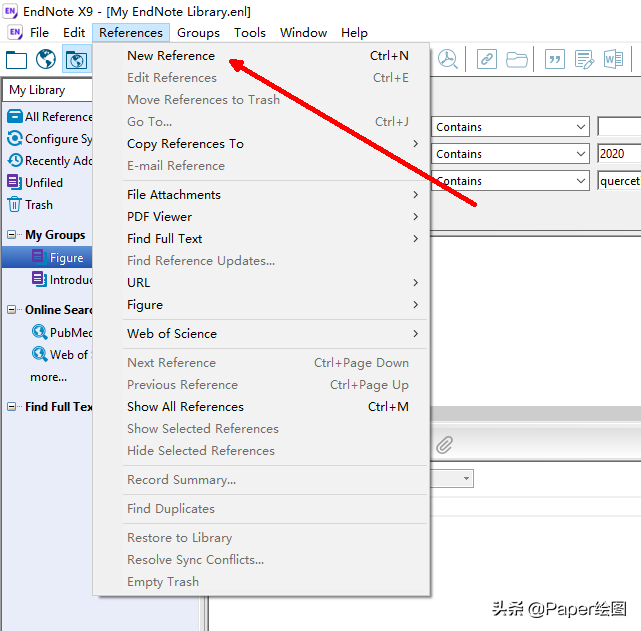Click the search field containing 2020
641x631 pixels.
[x=619, y=154]
